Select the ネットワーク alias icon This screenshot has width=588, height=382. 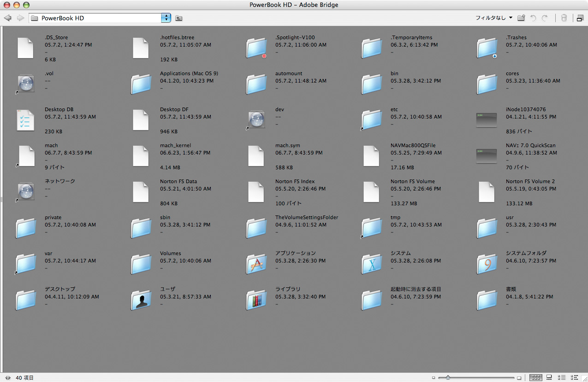point(25,192)
